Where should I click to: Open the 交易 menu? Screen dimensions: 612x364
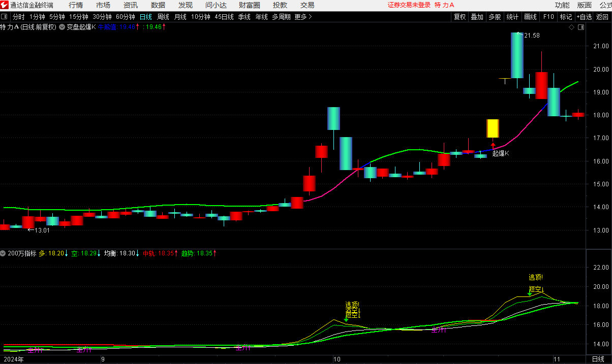click(308, 5)
